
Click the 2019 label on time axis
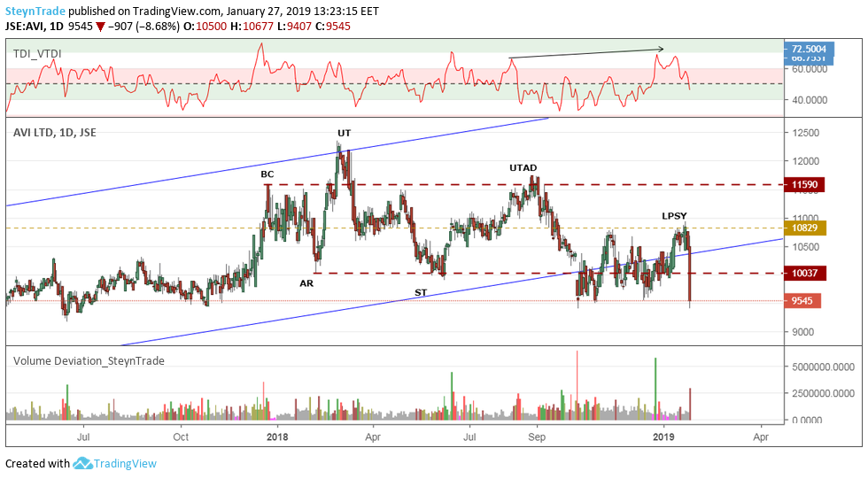663,437
